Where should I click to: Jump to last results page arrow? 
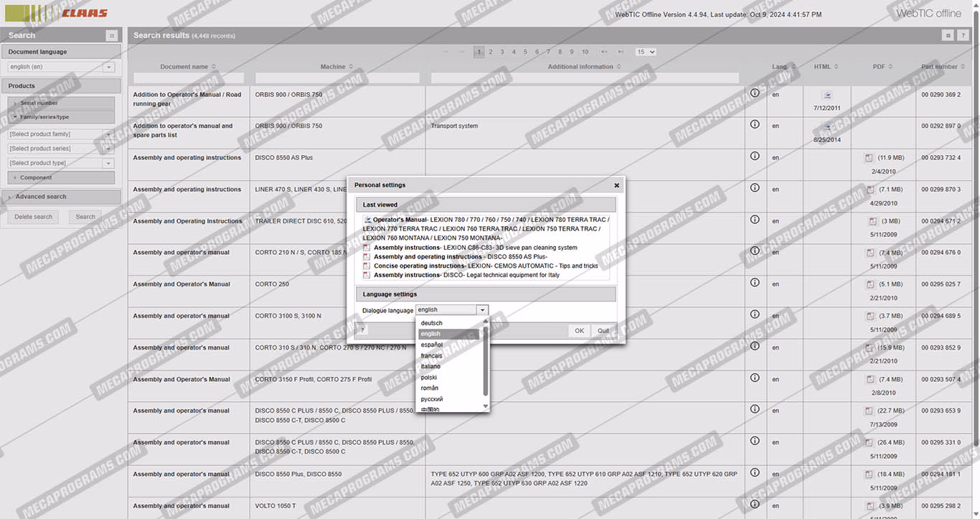pyautogui.click(x=621, y=52)
